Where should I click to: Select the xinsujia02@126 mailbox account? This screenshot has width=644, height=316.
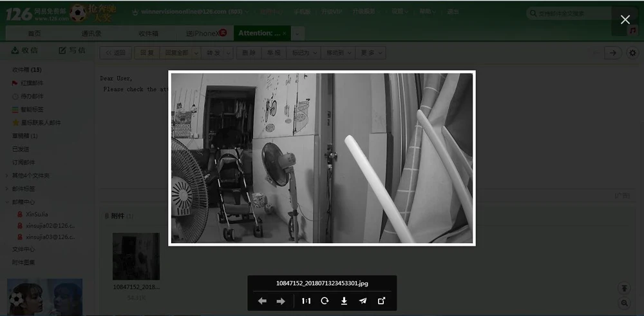50,226
